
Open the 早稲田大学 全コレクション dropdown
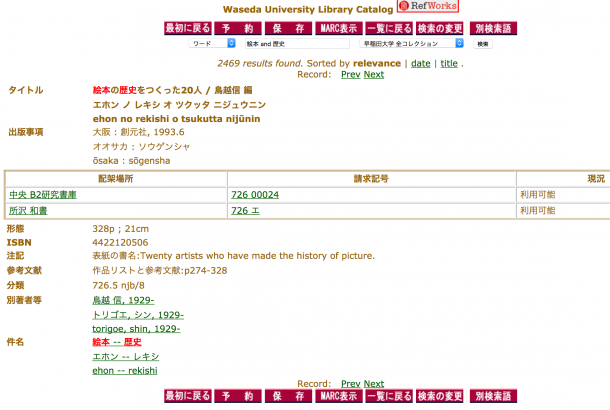412,44
